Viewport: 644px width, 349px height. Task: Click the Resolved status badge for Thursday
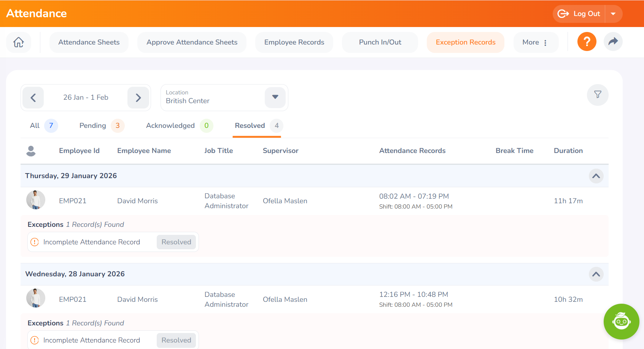click(x=176, y=242)
